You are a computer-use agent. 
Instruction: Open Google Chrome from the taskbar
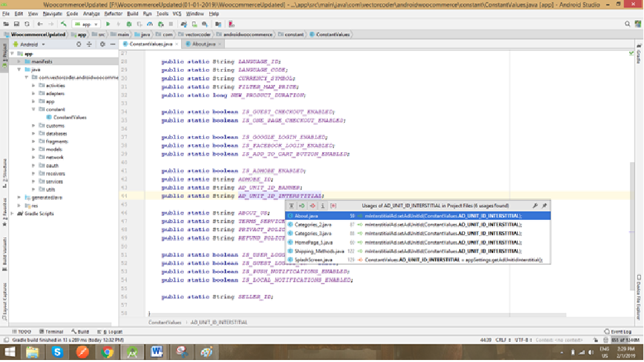[x=107, y=352]
